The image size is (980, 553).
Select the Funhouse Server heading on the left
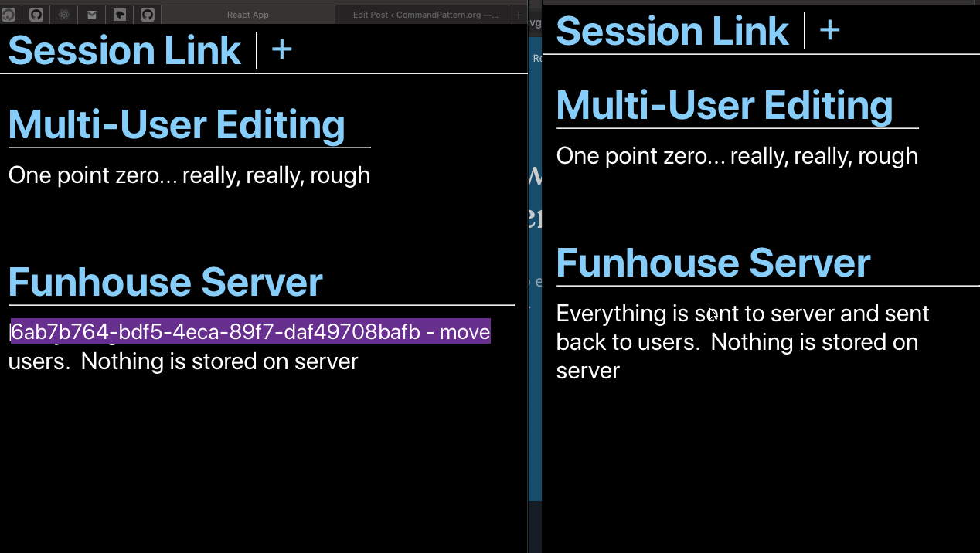click(x=165, y=282)
